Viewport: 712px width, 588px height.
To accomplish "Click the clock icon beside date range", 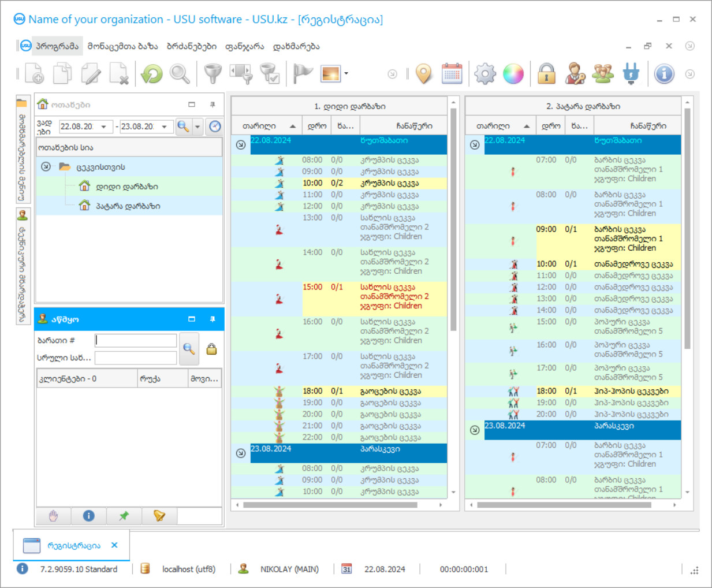I will [x=215, y=126].
